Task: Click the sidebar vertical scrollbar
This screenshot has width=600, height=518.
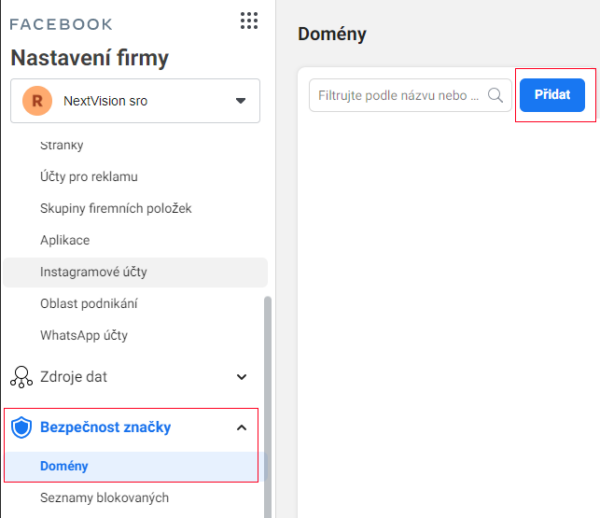Action: point(267,400)
